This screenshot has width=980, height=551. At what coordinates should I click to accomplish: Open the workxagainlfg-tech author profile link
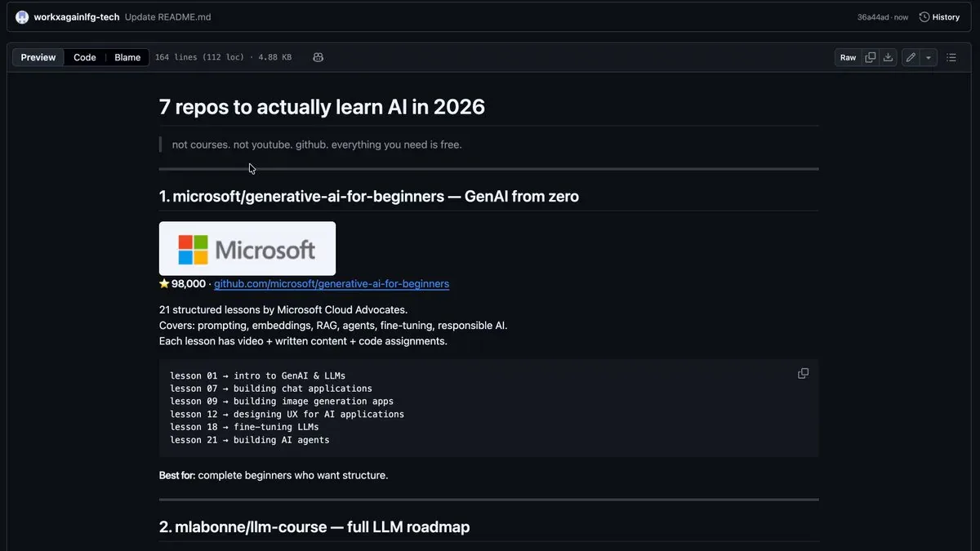coord(77,17)
